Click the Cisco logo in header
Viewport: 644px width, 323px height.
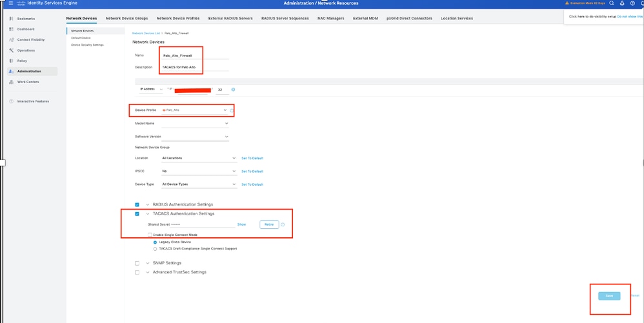coord(21,3)
